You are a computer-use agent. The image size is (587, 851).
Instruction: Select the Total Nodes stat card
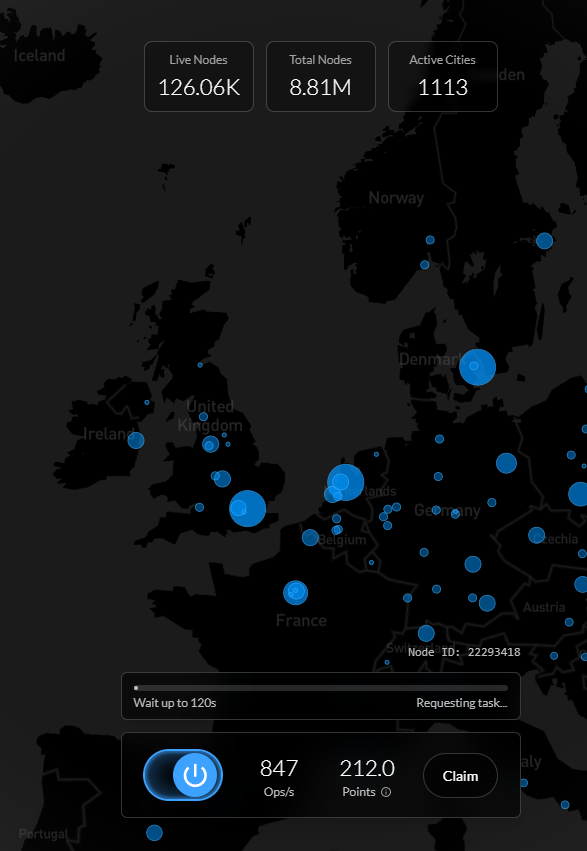321,77
